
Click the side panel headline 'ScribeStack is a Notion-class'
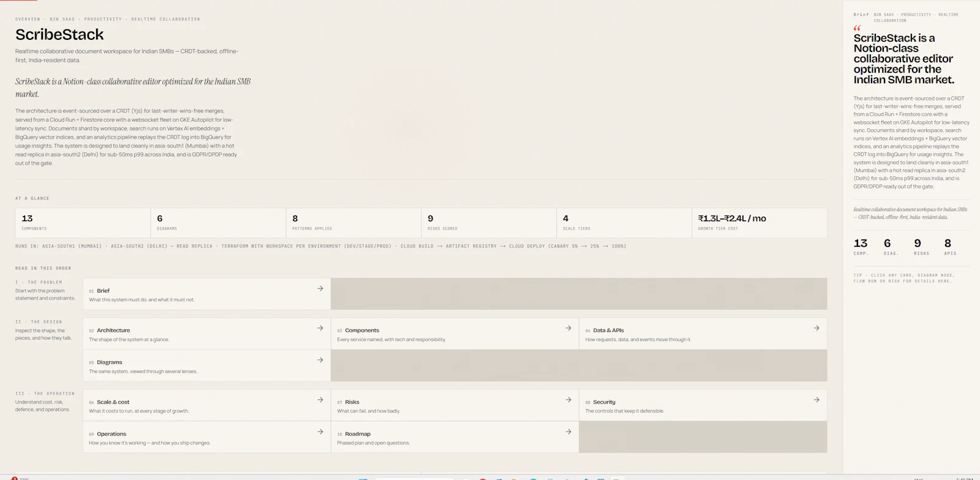tap(903, 59)
